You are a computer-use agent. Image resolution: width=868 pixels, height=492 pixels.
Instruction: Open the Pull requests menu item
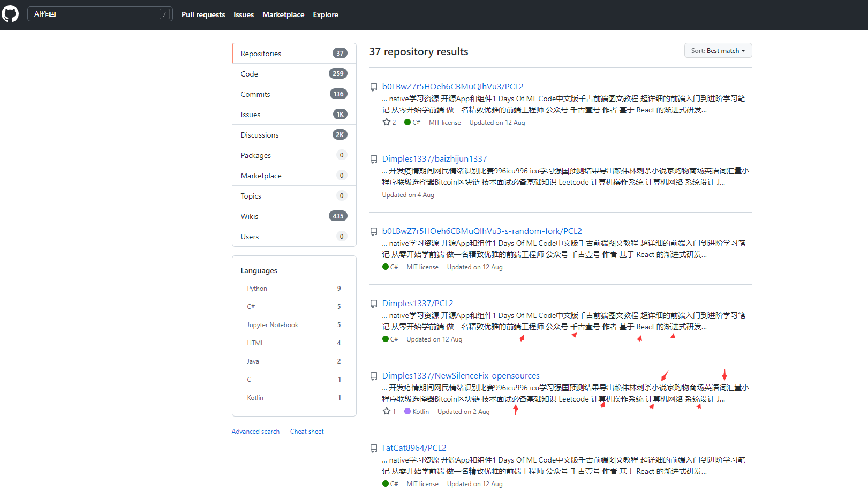[203, 14]
